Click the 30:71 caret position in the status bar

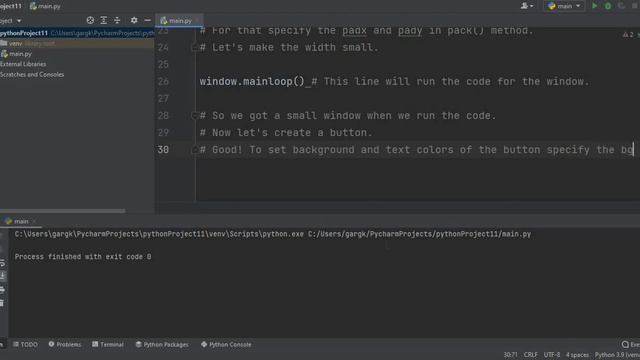510,355
